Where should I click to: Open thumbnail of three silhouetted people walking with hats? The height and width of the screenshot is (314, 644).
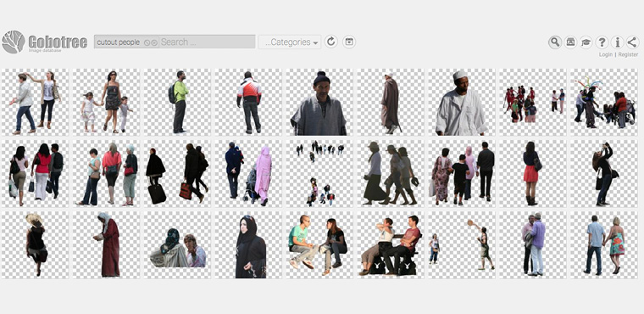point(391,173)
